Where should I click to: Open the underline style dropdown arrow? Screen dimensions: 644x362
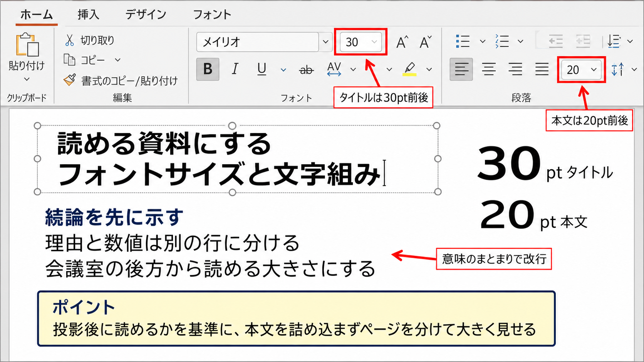click(283, 70)
